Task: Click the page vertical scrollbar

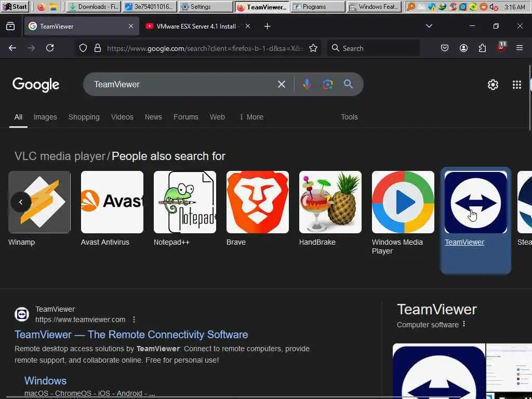Action: pyautogui.click(x=529, y=98)
